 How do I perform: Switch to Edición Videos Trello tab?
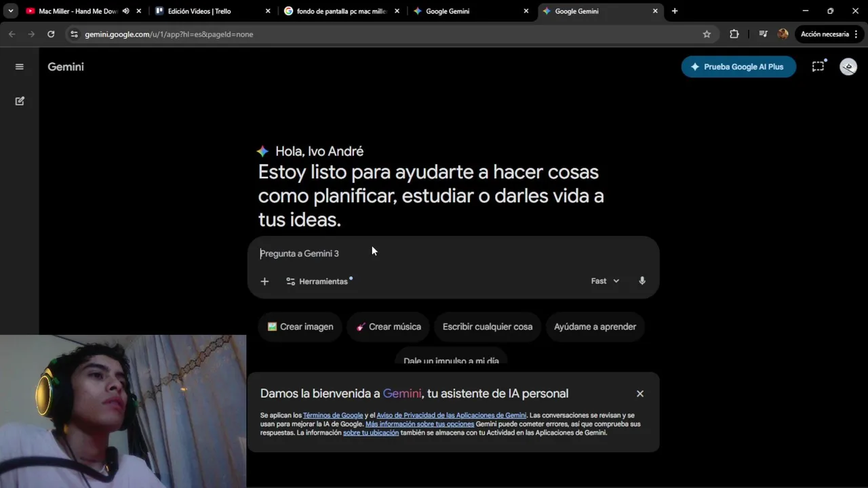pos(199,11)
